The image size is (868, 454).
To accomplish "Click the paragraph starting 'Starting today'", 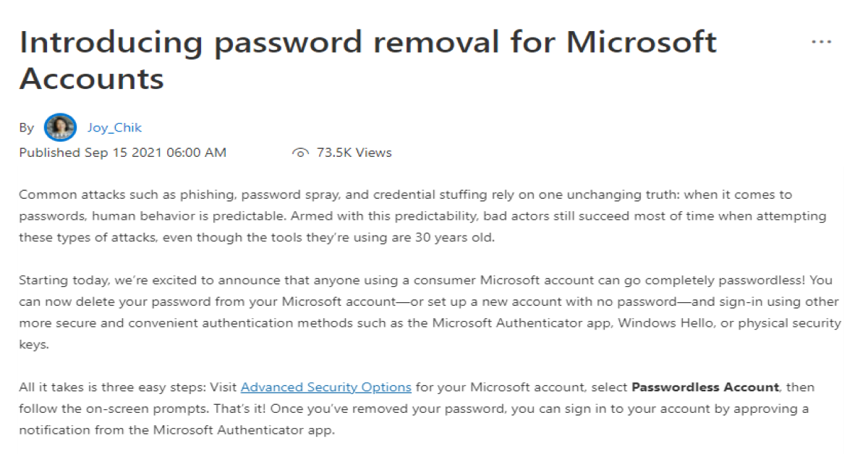I will pyautogui.click(x=430, y=301).
